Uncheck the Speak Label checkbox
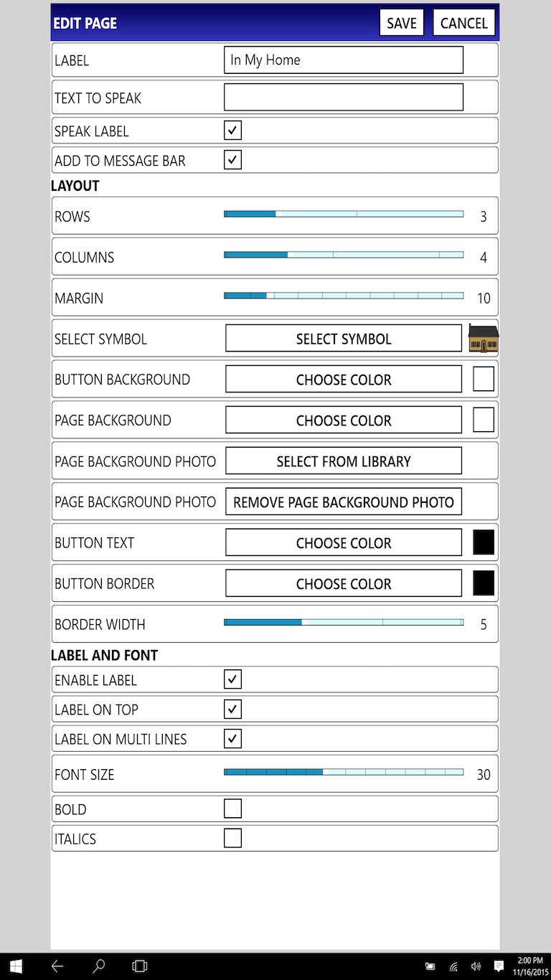This screenshot has height=980, width=551. [232, 131]
